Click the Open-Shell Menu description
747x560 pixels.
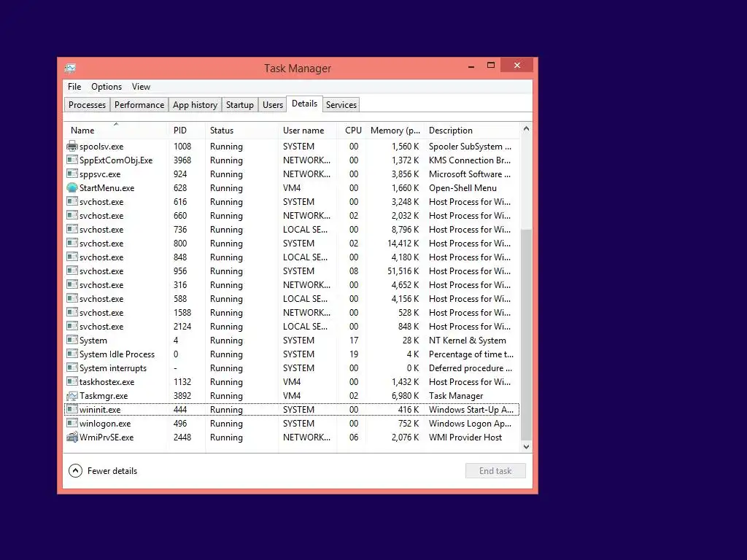pos(462,188)
